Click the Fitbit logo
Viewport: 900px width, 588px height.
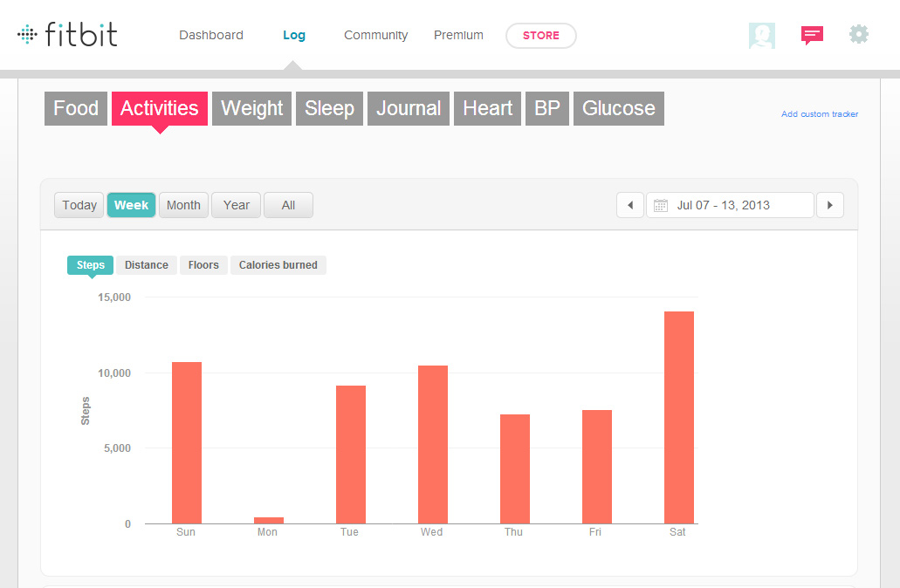pyautogui.click(x=67, y=34)
